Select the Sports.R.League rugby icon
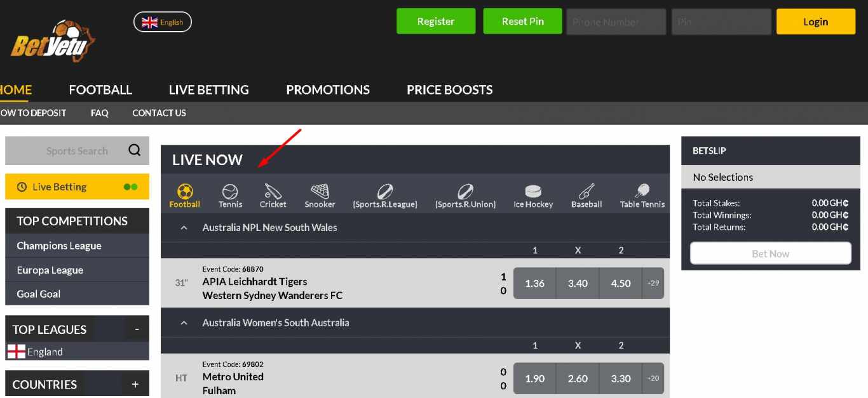The width and height of the screenshot is (868, 398). (x=385, y=196)
